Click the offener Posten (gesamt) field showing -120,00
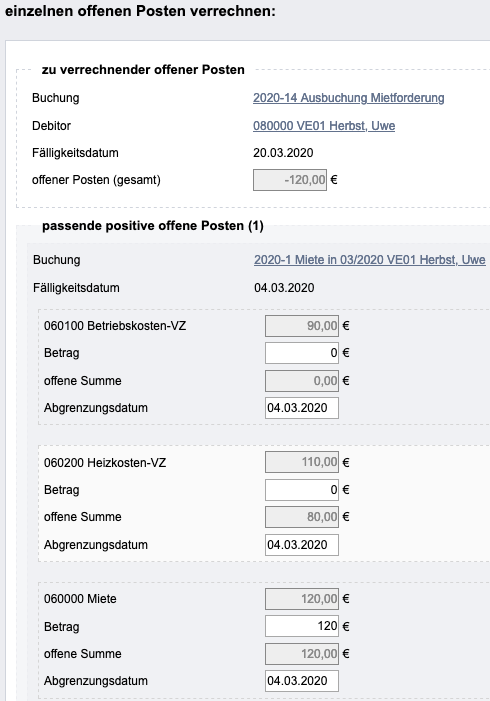The image size is (490, 701). (x=290, y=180)
